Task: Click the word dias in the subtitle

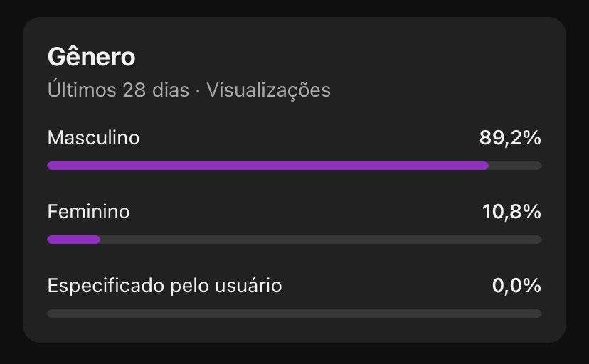Action: (x=170, y=90)
